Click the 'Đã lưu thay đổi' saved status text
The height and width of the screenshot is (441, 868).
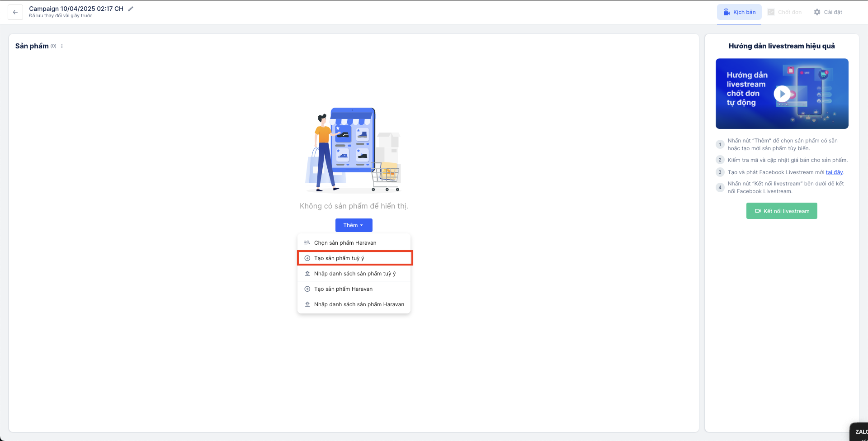click(61, 16)
